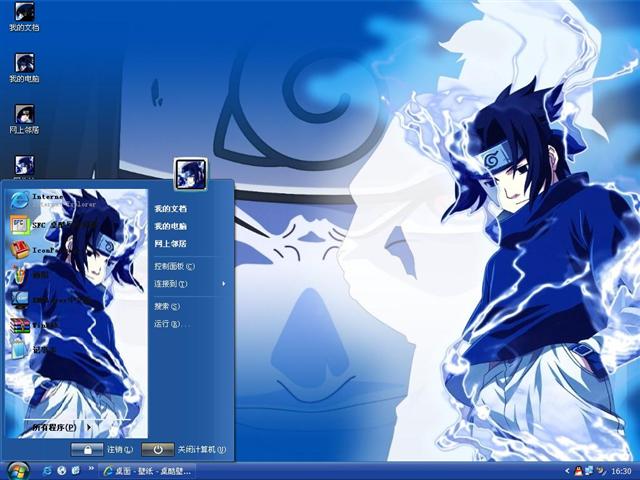Launch Internet Explorer from quick launch bar

coord(47,471)
